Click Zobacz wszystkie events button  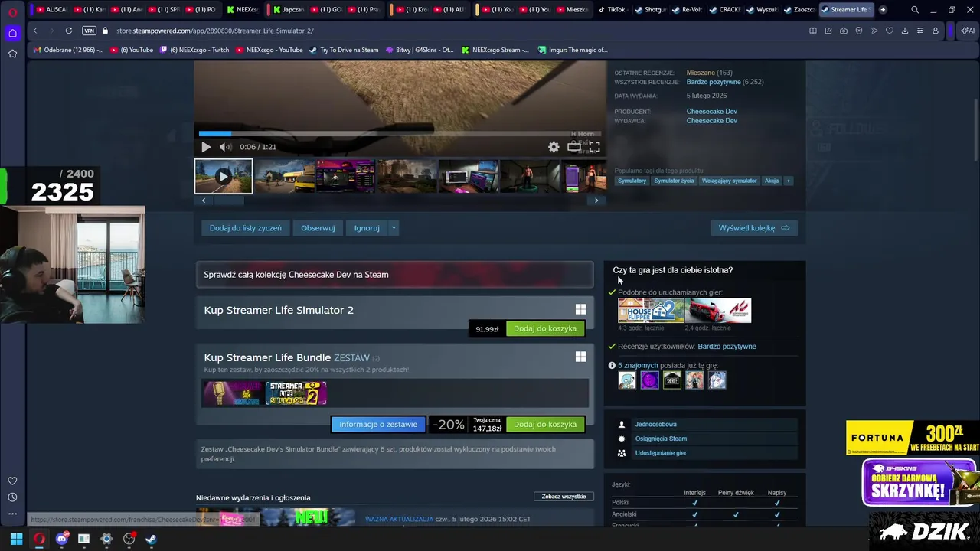563,497
